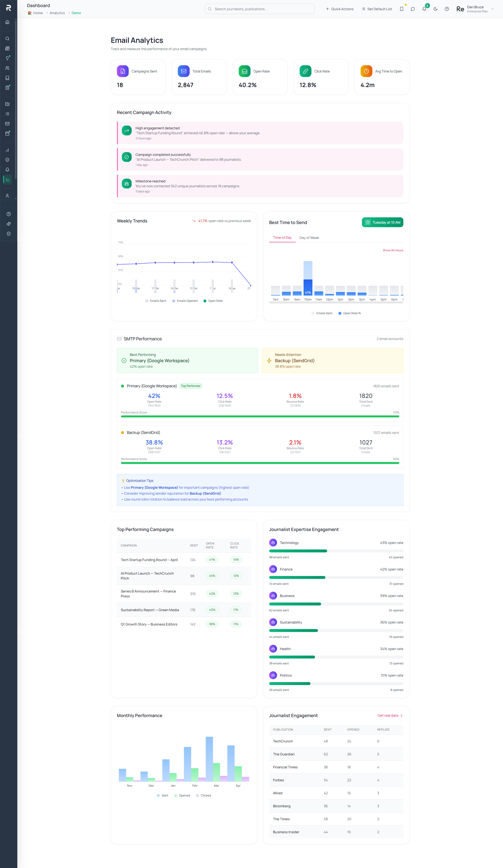Open the bulleted list icon in the sidebar
This screenshot has height=868, width=503.
click(7, 114)
